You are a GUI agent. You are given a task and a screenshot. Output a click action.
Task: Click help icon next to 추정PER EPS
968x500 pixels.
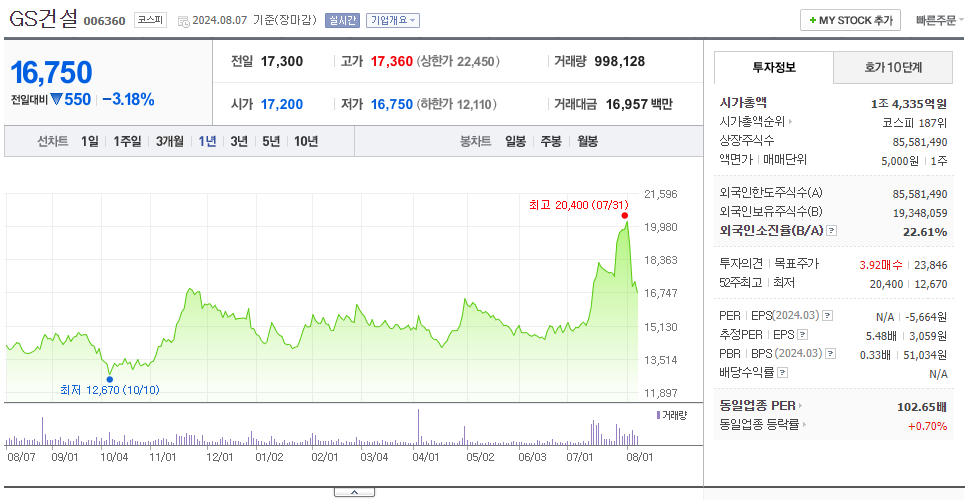[802, 335]
